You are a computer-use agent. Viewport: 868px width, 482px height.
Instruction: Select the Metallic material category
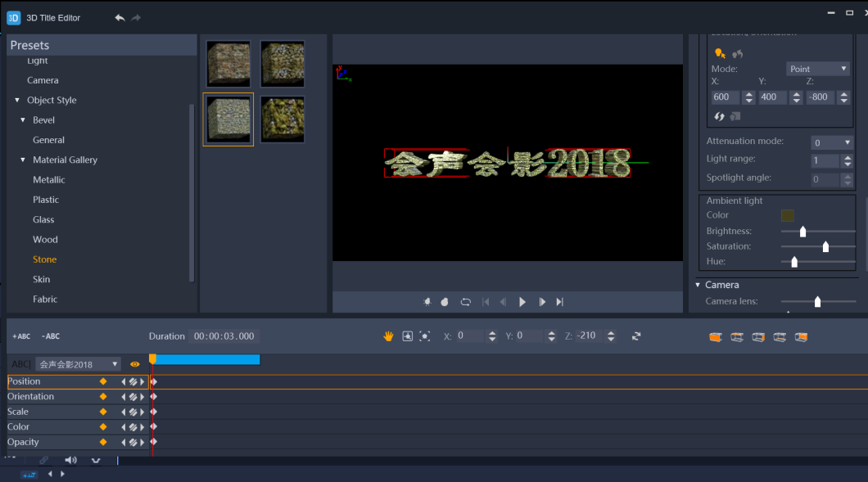coord(48,180)
